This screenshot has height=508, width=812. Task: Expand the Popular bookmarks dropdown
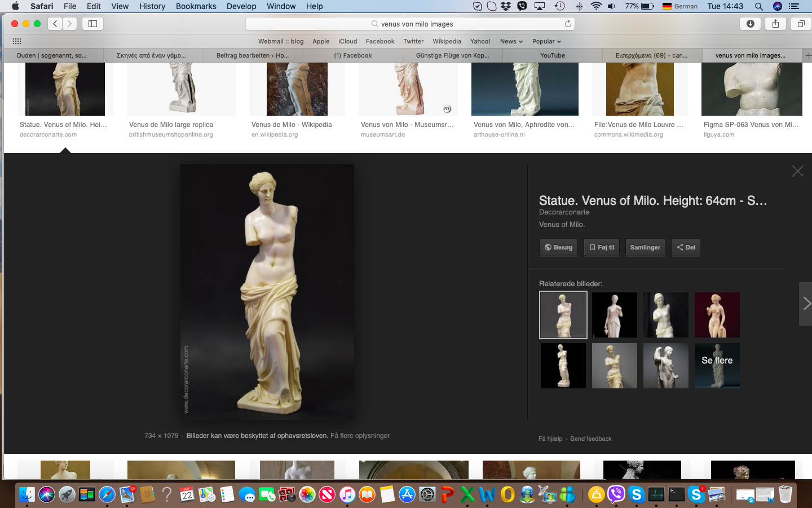(546, 41)
